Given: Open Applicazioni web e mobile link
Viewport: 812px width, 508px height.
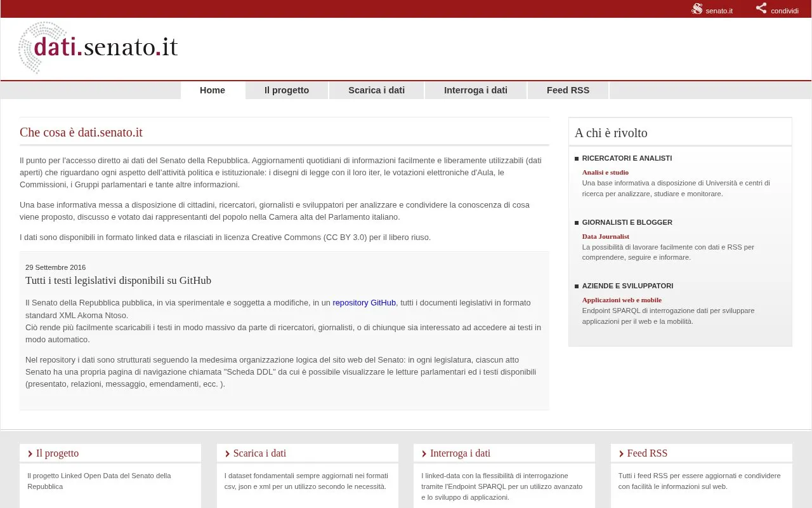Looking at the screenshot, I should (x=622, y=300).
